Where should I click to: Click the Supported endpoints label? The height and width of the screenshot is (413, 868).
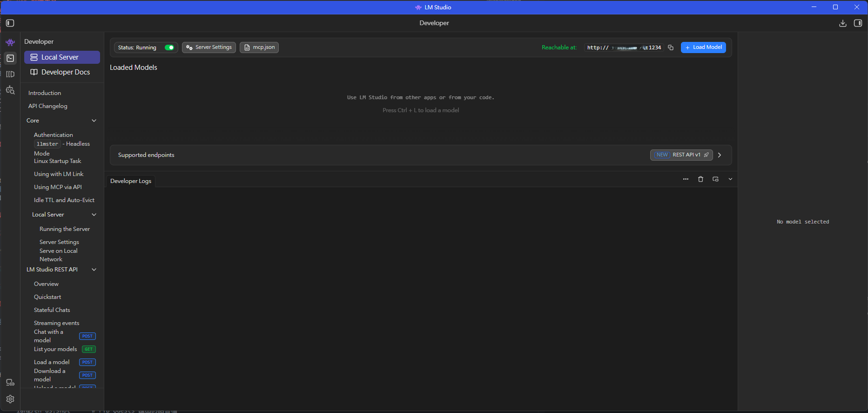146,155
